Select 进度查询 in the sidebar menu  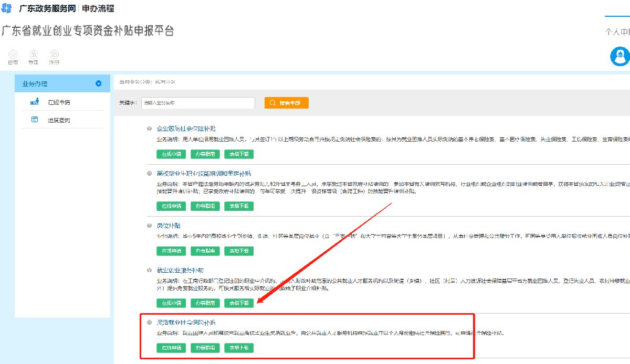[x=59, y=121]
